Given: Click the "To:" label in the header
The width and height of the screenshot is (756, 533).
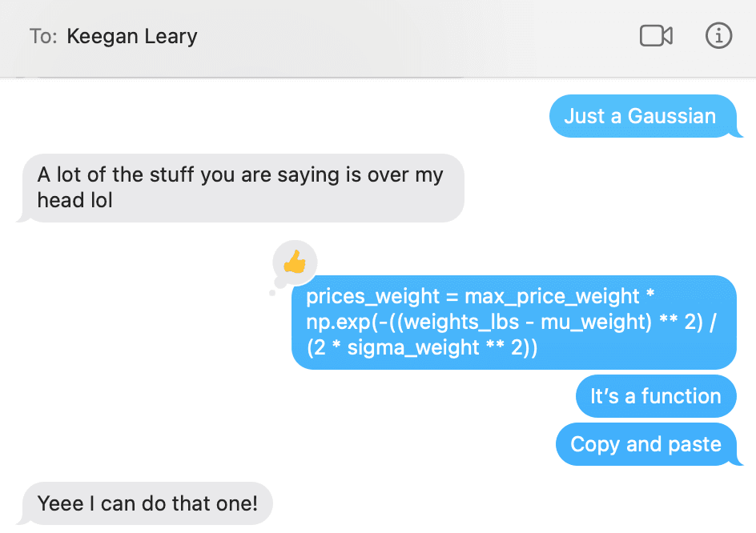Looking at the screenshot, I should [x=42, y=36].
